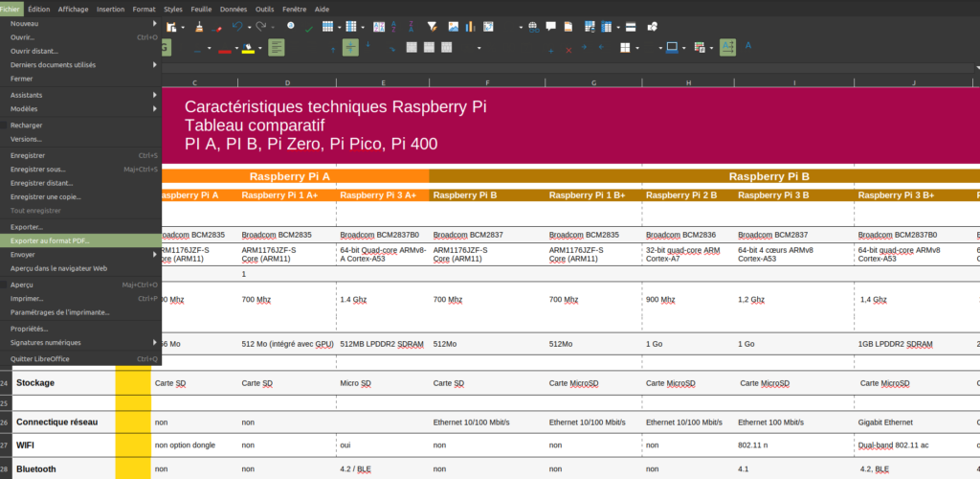Toggle the AutoFilter funnel icon
The height and width of the screenshot is (479, 980).
tap(432, 27)
